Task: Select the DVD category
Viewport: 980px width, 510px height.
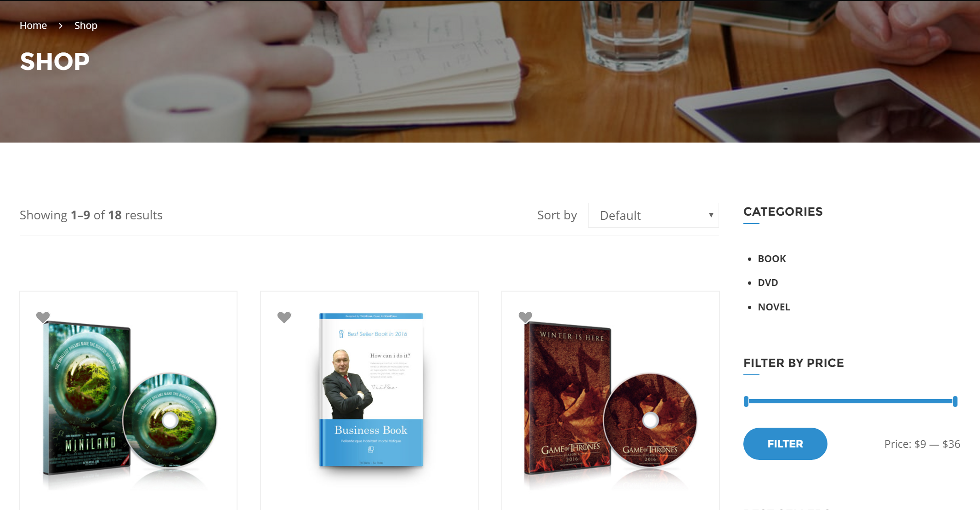Action: pyautogui.click(x=768, y=283)
